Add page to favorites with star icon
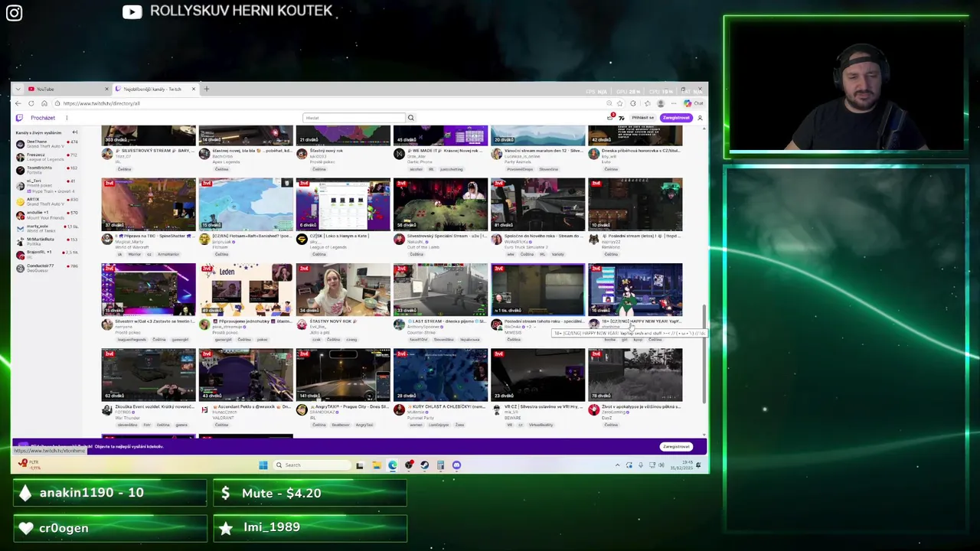This screenshot has width=980, height=551. tap(619, 103)
